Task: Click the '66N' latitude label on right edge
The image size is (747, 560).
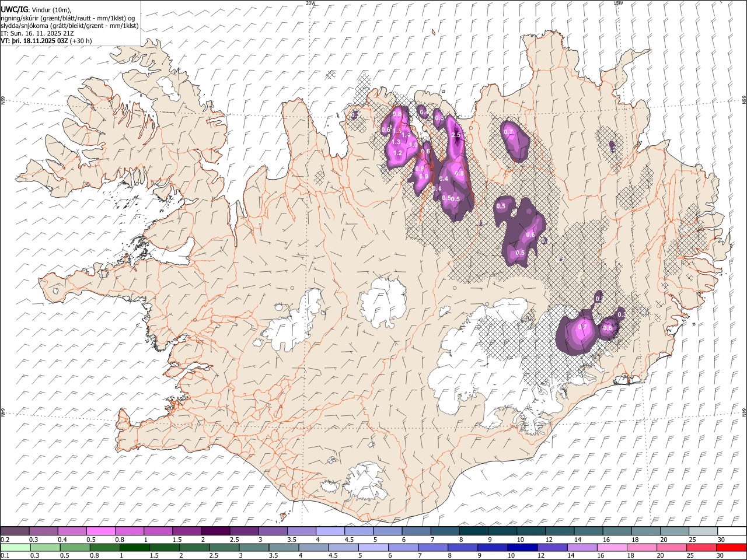Action: (744, 100)
